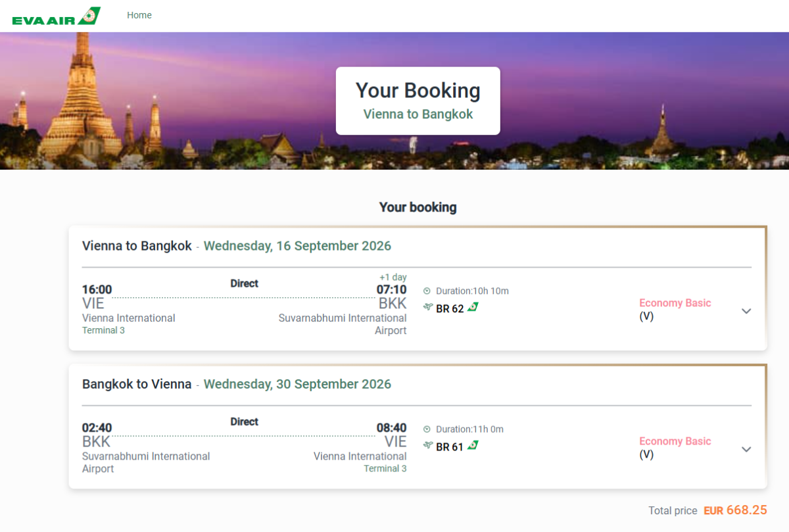The image size is (789, 532).
Task: Select Economy Basic fare on the return flight
Action: [x=675, y=441]
